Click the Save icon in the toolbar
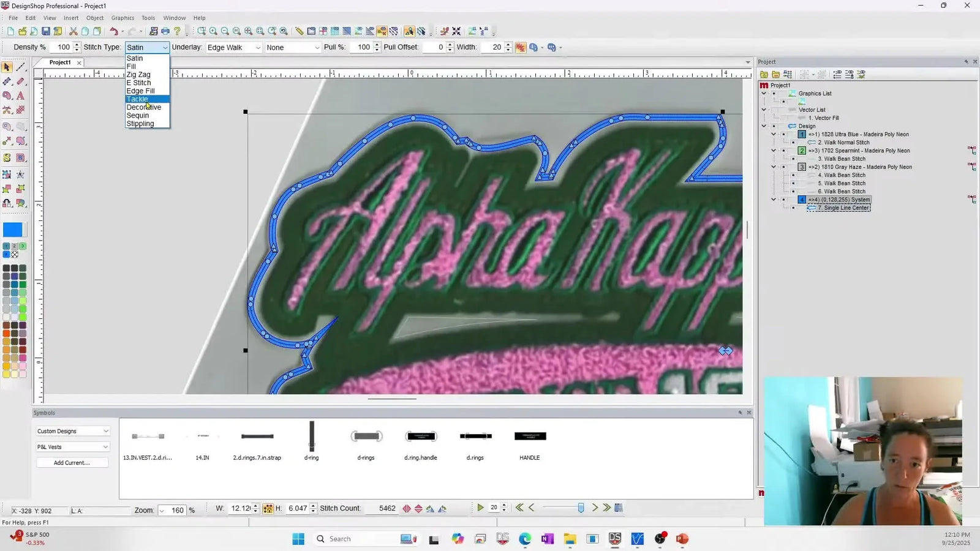980x551 pixels. pyautogui.click(x=46, y=31)
